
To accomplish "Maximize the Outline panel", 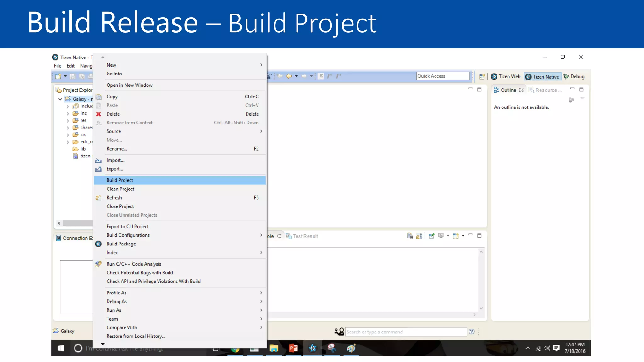I will (x=581, y=90).
